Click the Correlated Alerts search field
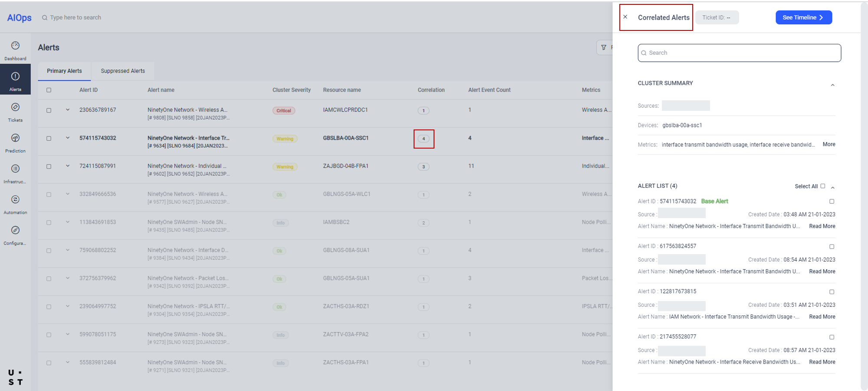 click(x=739, y=53)
